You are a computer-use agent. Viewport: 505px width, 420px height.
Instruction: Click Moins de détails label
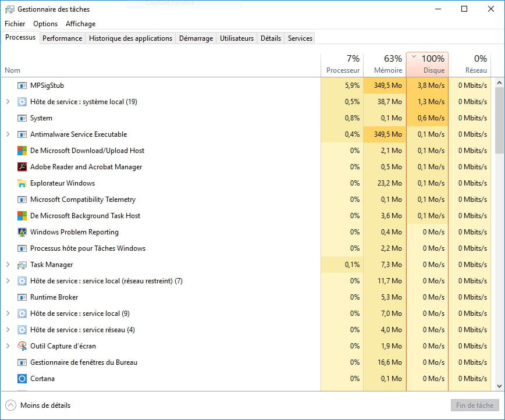pyautogui.click(x=45, y=405)
